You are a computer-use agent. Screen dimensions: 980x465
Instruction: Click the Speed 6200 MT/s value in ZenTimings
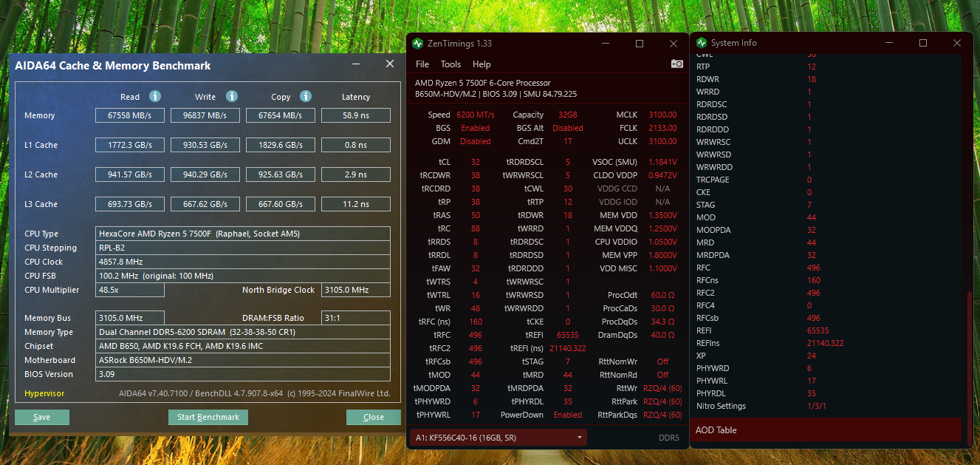click(x=476, y=115)
